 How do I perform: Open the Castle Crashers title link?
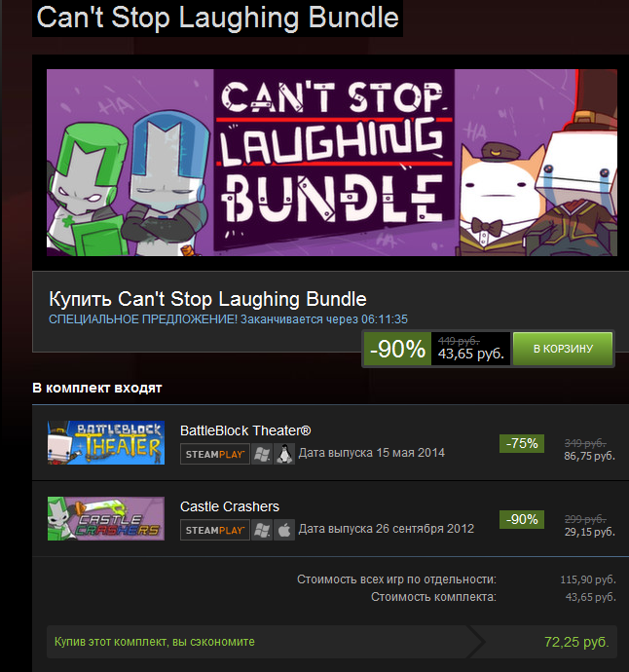click(230, 506)
